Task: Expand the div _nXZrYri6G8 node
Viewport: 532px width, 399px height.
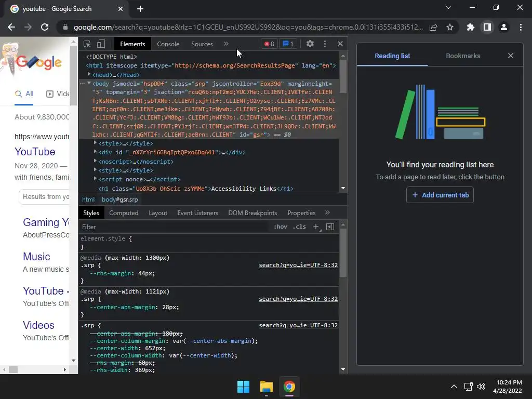Action: point(96,152)
